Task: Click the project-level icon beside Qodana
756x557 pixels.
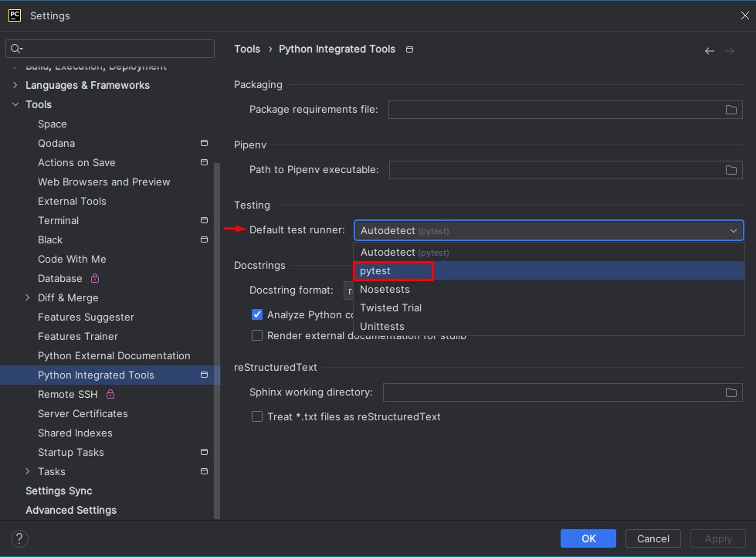Action: click(204, 144)
